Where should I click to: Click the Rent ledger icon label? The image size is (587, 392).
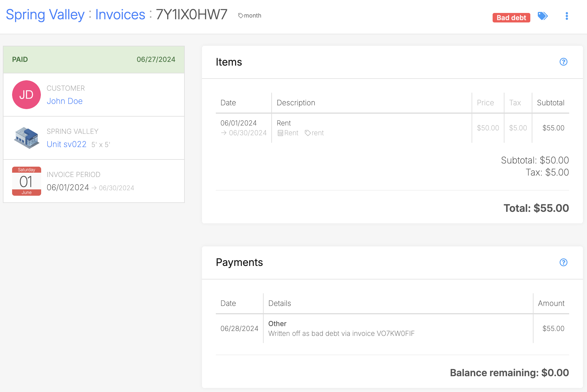(288, 133)
